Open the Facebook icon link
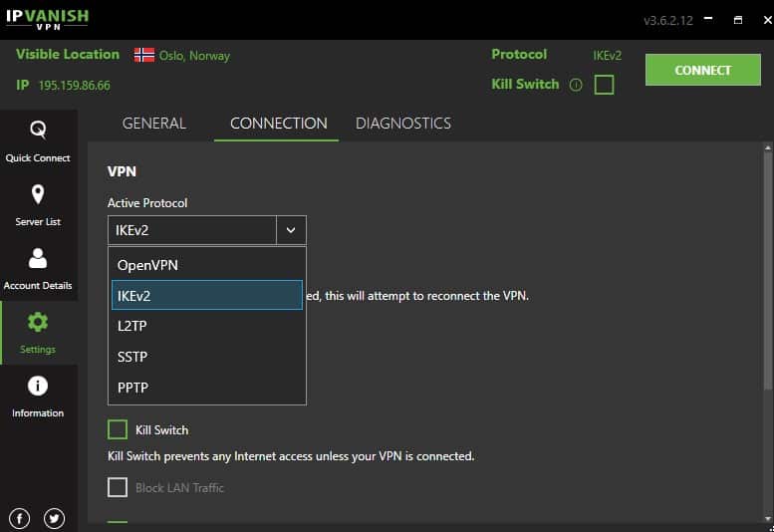This screenshot has height=532, width=774. pyautogui.click(x=19, y=518)
